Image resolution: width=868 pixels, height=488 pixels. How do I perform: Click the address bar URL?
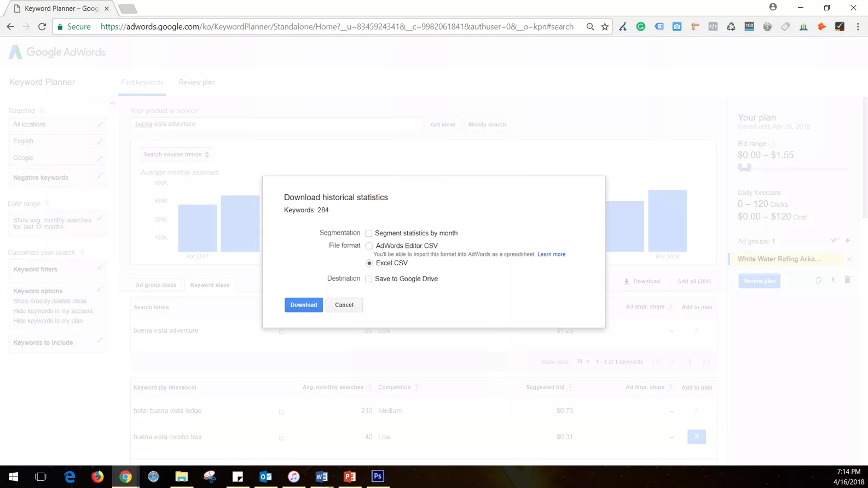pyautogui.click(x=337, y=26)
